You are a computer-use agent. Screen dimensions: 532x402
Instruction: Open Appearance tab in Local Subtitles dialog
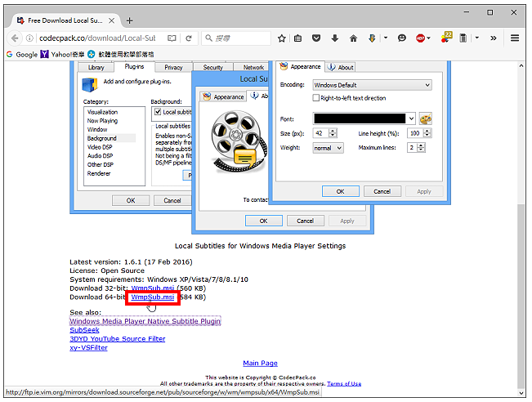[x=224, y=96]
